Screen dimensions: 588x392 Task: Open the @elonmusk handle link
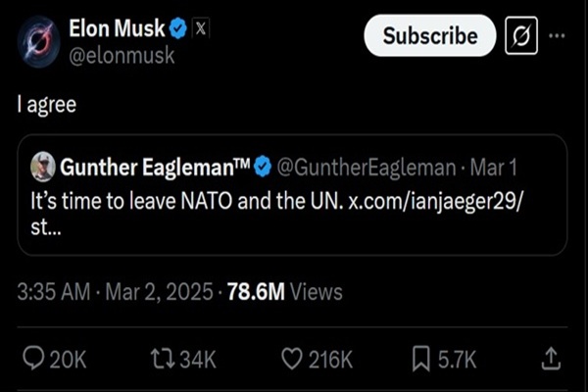122,56
